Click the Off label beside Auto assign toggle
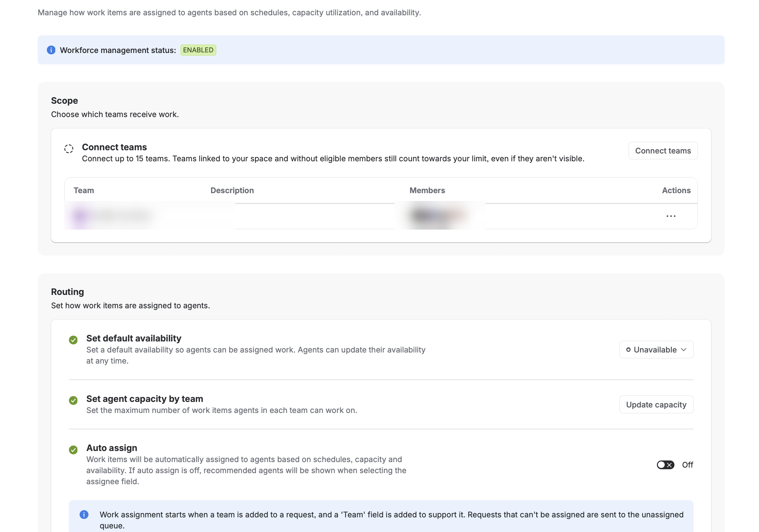The image size is (759, 532). click(x=687, y=465)
